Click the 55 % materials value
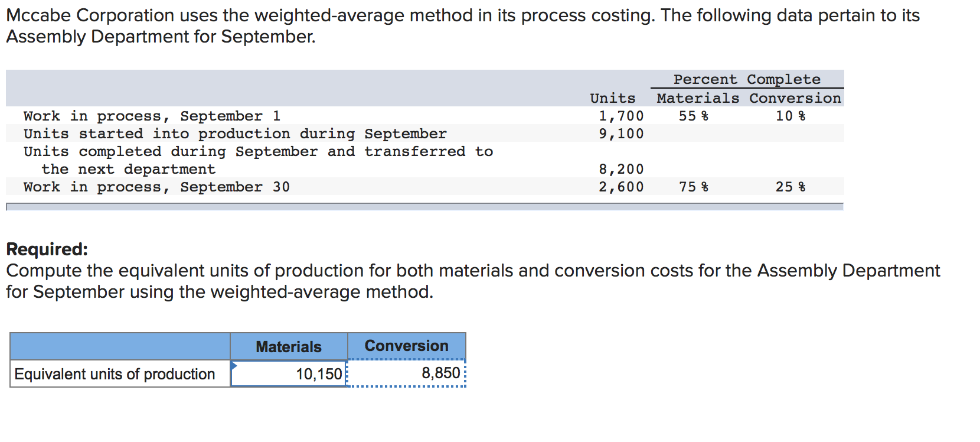This screenshot has width=980, height=442. pos(694,116)
